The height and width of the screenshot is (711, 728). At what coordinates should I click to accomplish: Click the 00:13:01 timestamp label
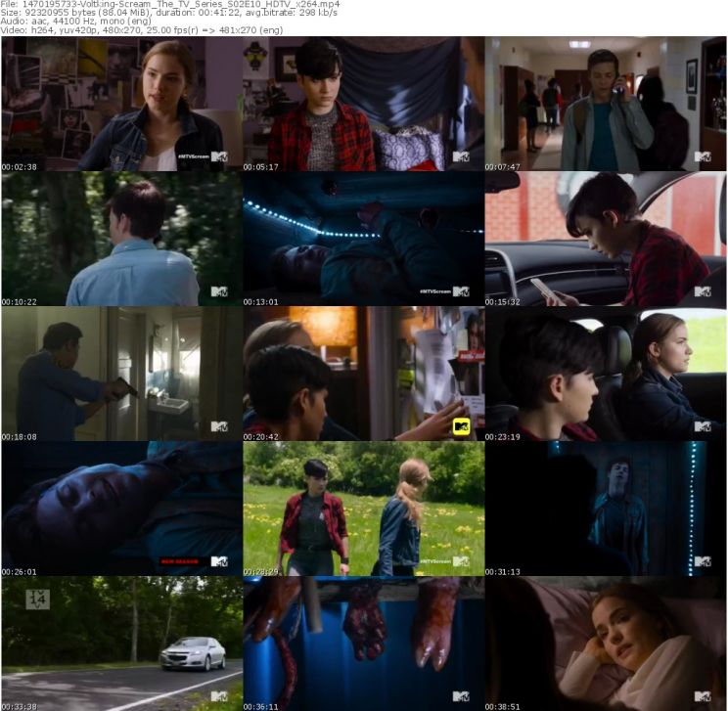pyautogui.click(x=261, y=302)
